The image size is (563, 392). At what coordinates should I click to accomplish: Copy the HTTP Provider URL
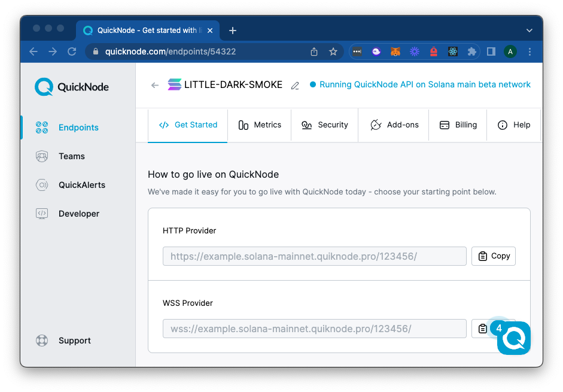click(494, 256)
